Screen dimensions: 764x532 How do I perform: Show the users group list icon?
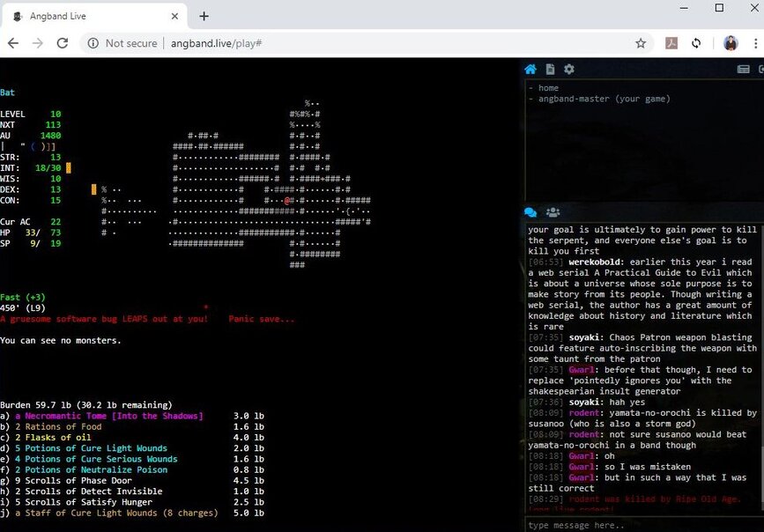pos(553,212)
